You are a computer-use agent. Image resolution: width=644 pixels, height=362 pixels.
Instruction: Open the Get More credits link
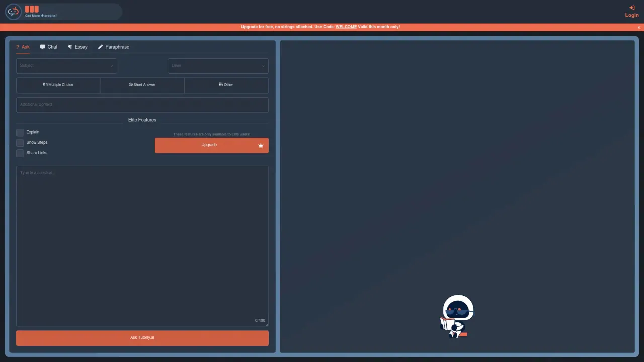pyautogui.click(x=41, y=16)
